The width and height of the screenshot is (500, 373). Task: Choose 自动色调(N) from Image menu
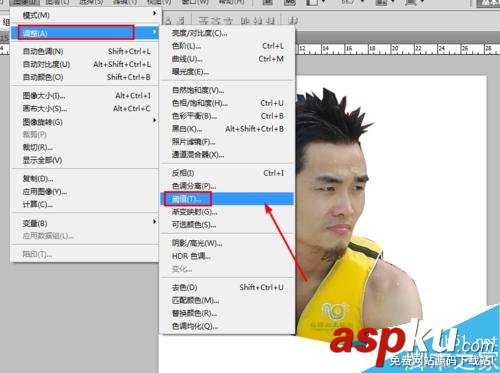tap(85, 51)
